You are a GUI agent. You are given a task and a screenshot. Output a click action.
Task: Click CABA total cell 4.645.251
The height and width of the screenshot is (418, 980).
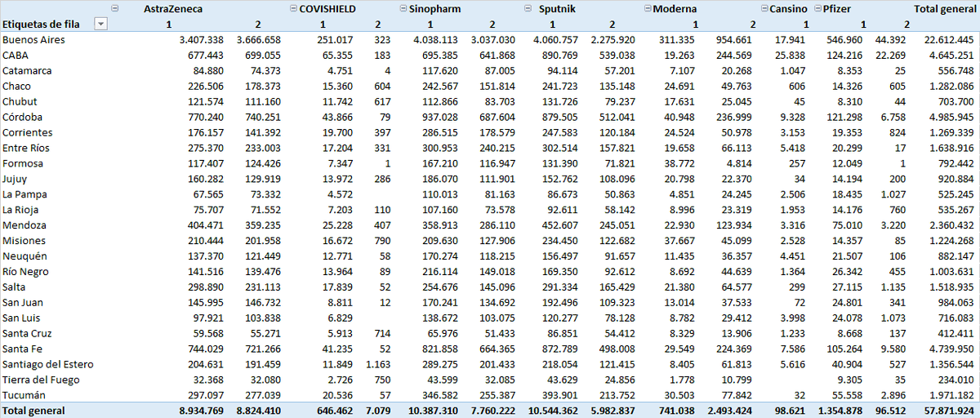tap(954, 55)
